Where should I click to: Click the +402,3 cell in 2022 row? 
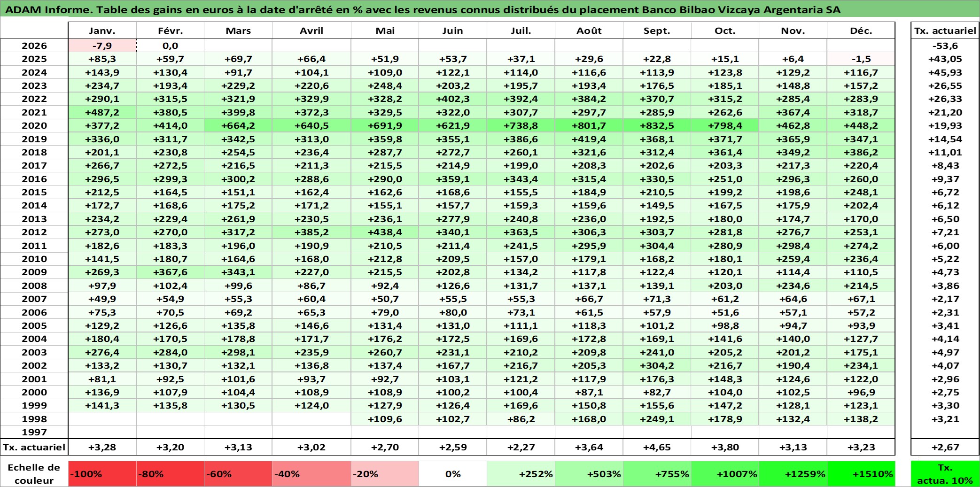coord(453,99)
